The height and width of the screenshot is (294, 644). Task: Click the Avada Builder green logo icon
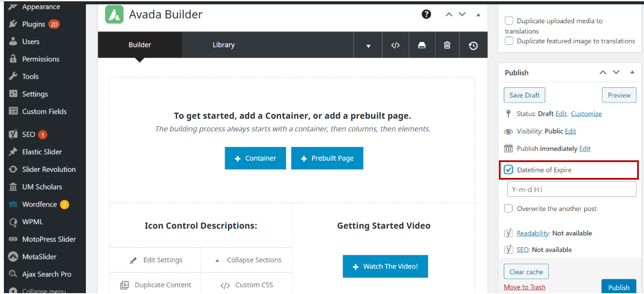coord(114,14)
